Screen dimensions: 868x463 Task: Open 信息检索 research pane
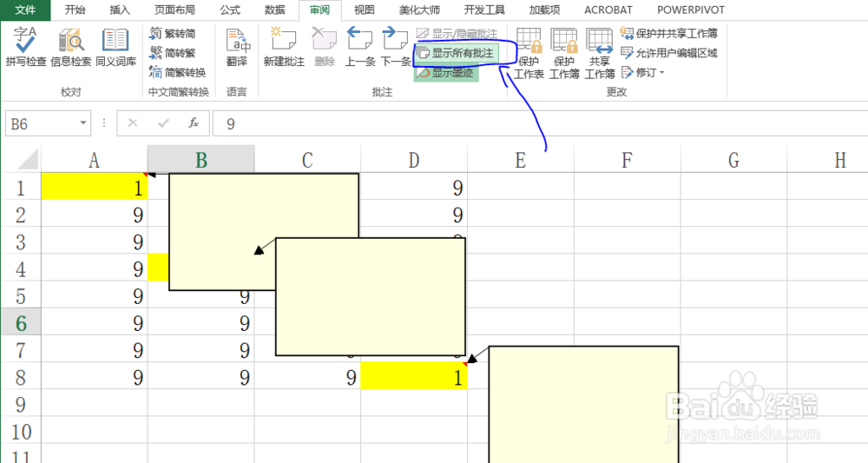[x=71, y=47]
